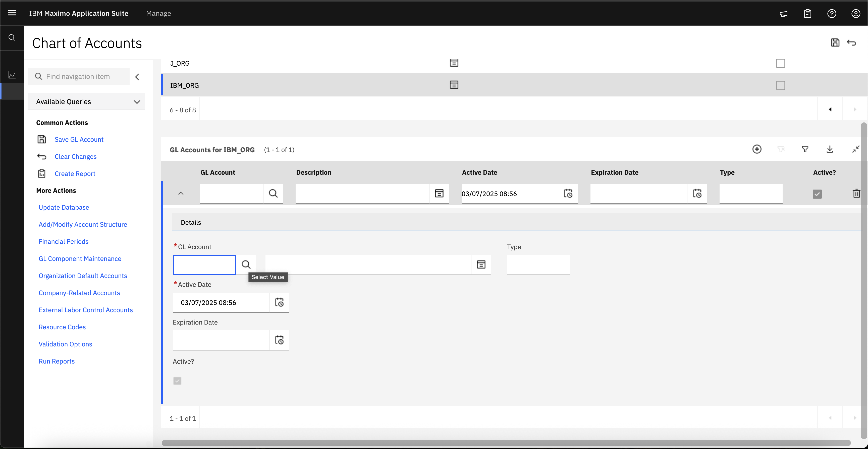The image size is (868, 449).
Task: Open Details Expiration Date calendar picker
Action: click(279, 340)
